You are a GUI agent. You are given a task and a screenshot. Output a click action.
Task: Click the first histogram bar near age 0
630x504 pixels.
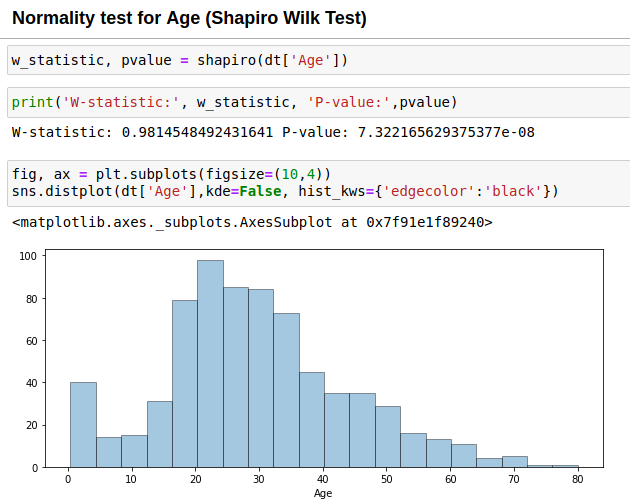click(84, 425)
